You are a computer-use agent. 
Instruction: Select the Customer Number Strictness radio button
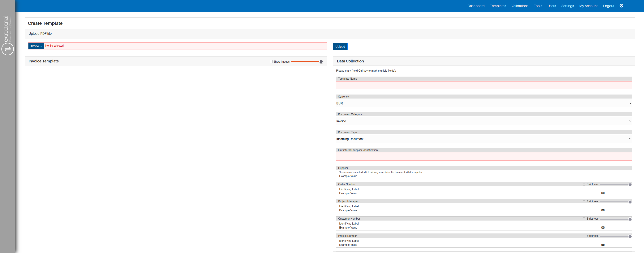[x=584, y=219]
